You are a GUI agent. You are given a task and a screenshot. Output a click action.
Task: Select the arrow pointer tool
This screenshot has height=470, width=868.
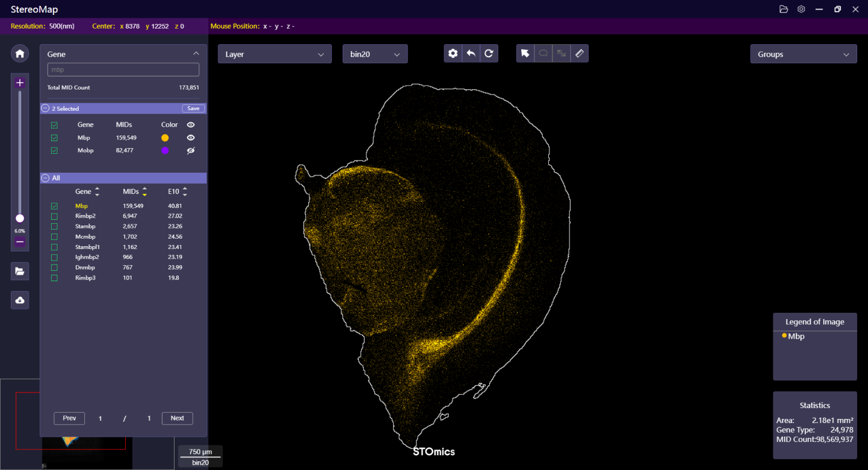click(x=525, y=53)
